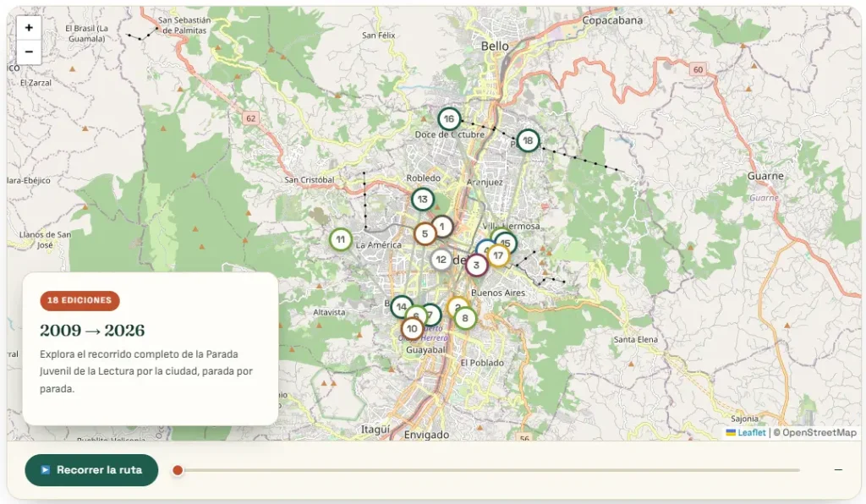
Task: Click the stop counter dash beside the slider
Action: point(838,470)
